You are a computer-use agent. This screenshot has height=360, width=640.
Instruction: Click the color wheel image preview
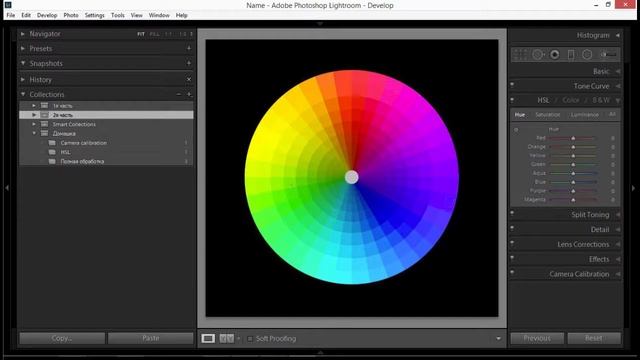(351, 177)
